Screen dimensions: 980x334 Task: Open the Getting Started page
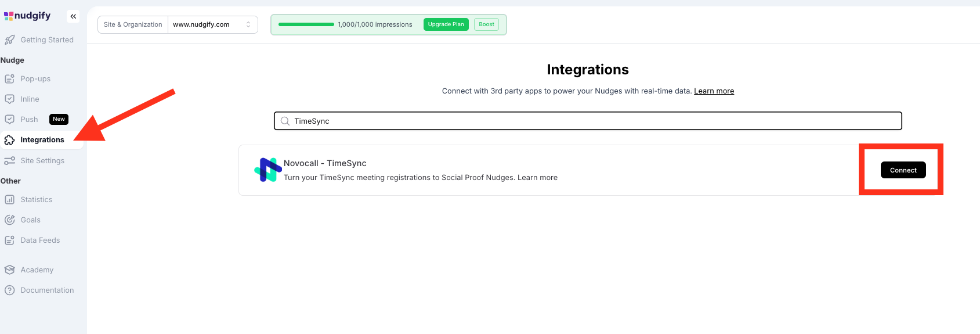click(47, 40)
